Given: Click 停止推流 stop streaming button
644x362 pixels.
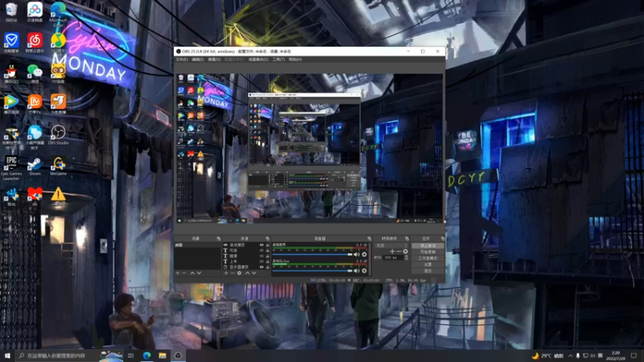Looking at the screenshot, I should pos(427,245).
